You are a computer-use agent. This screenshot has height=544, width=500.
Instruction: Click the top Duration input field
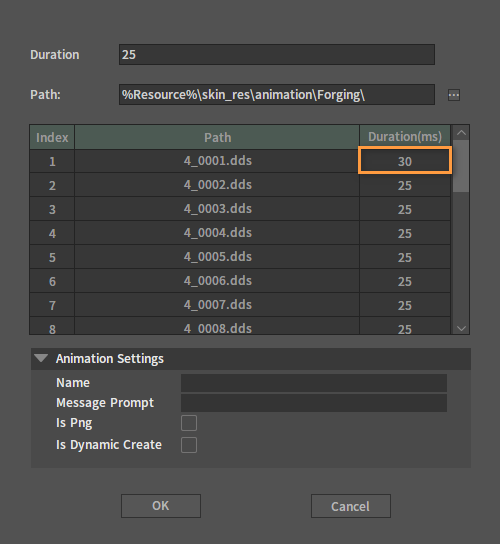tap(277, 54)
